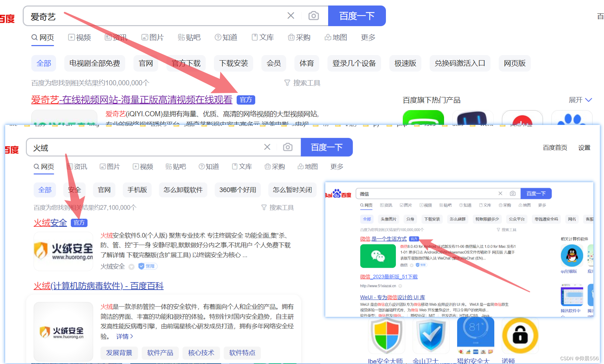Screen dimensions: 604x364
Task: Open 贴吧 tab in 火绒 results
Action: point(175,167)
